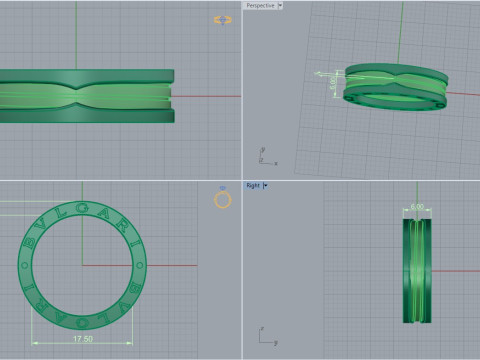The height and width of the screenshot is (360, 480).
Task: Click the Perspective viewport title label
Action: pos(260,6)
